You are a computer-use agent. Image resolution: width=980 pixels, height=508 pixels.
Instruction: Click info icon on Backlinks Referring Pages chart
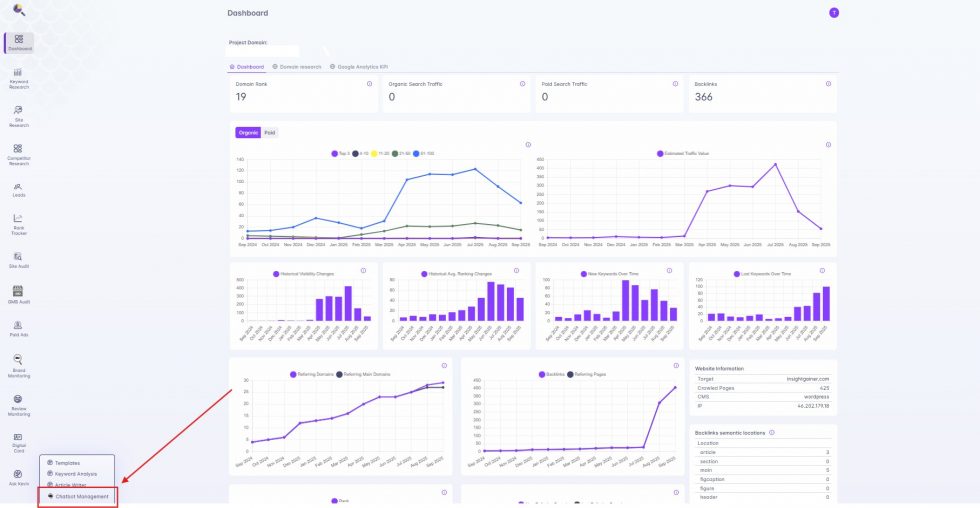pos(676,366)
